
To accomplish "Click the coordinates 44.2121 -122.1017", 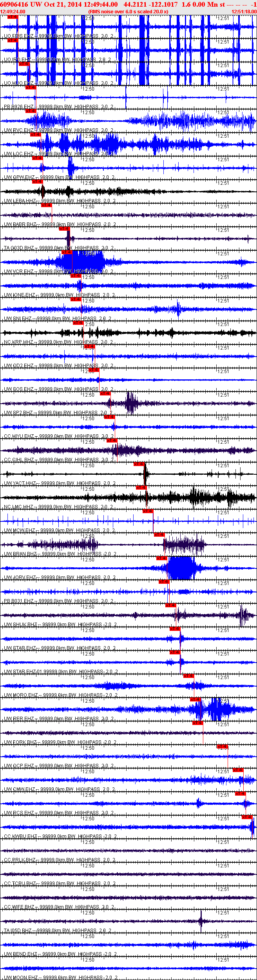I will click(x=150, y=4).
